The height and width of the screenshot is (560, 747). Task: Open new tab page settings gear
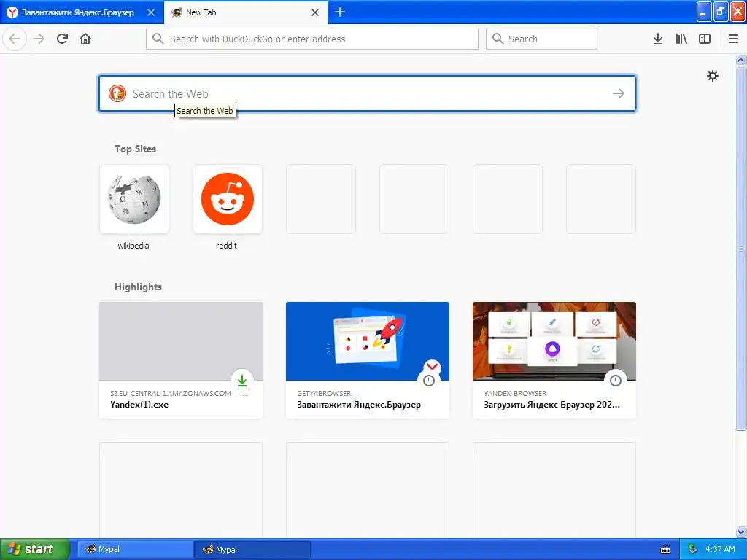[x=712, y=76]
